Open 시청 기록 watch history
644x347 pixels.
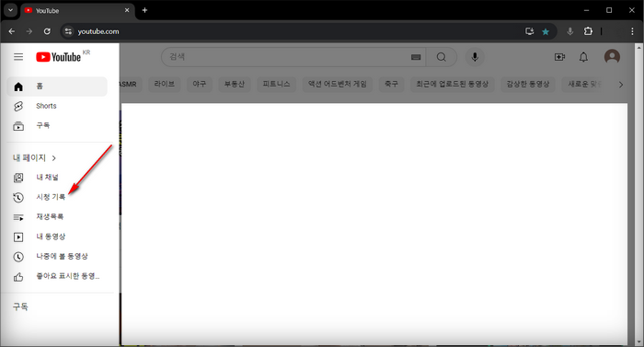click(57, 197)
